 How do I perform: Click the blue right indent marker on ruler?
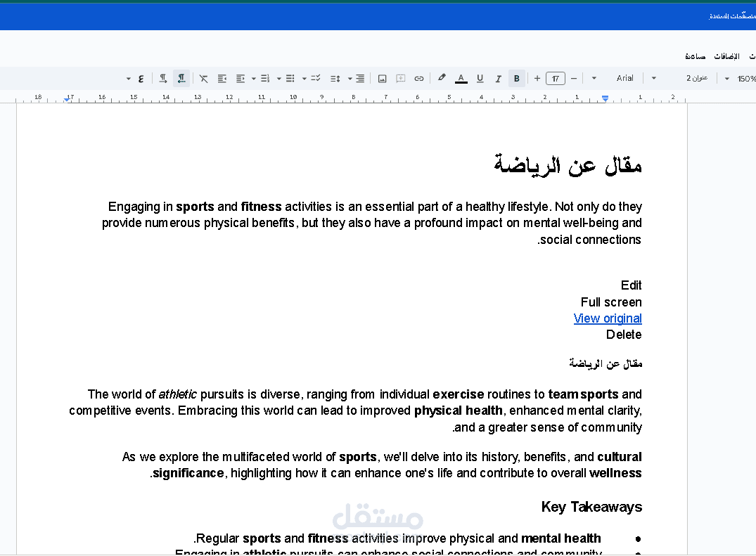click(605, 98)
